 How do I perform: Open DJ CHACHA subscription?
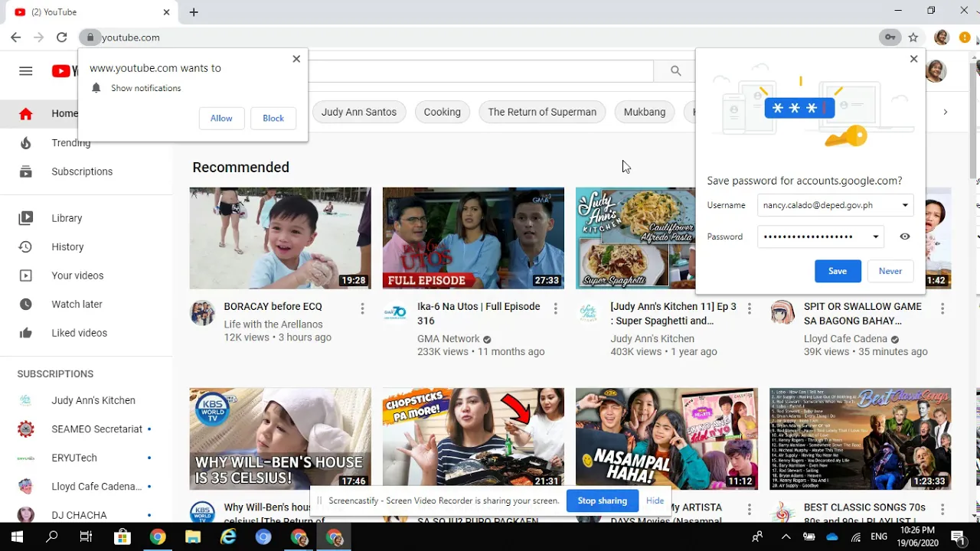click(x=86, y=515)
